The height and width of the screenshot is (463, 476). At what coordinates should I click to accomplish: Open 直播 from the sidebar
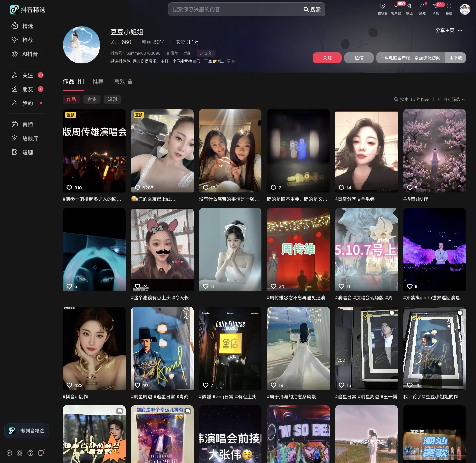[22, 125]
